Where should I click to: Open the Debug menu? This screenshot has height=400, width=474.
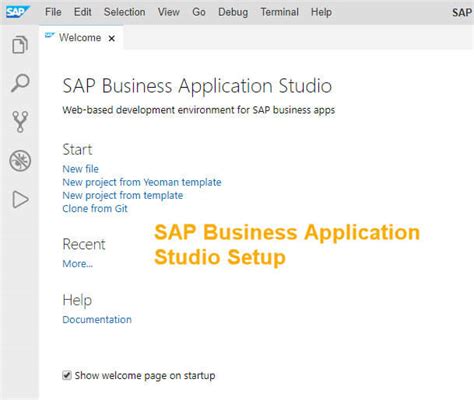[x=233, y=12]
